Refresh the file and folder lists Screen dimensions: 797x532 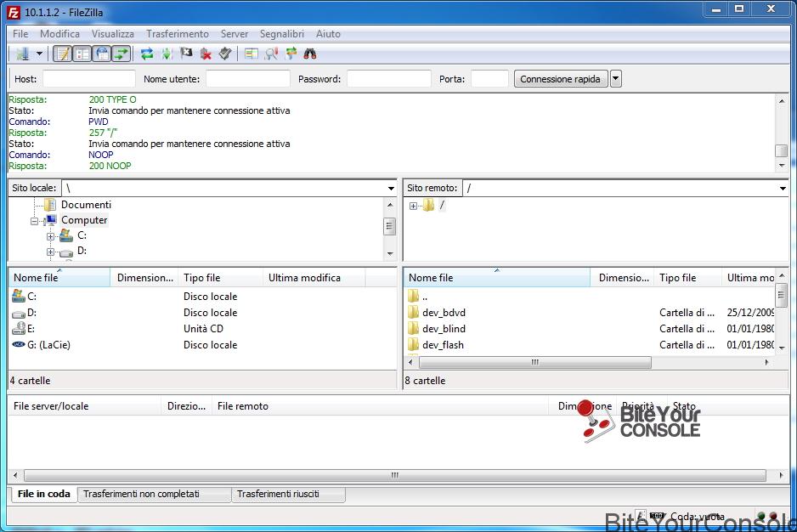pos(147,54)
